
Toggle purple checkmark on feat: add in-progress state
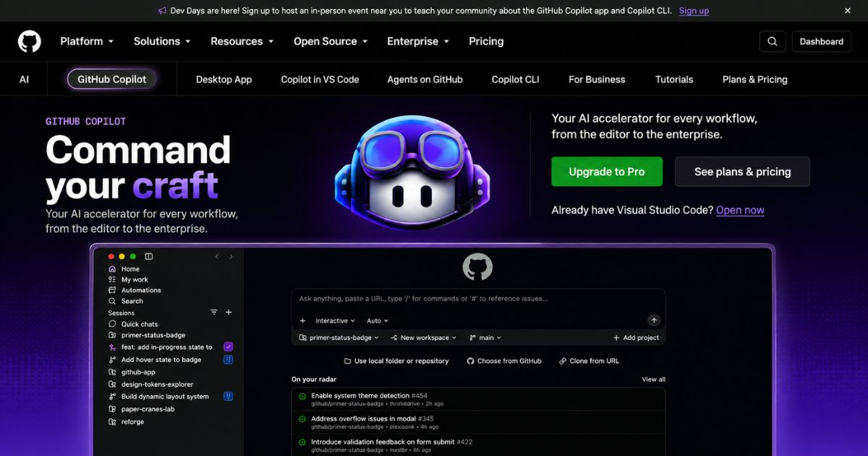[x=228, y=347]
